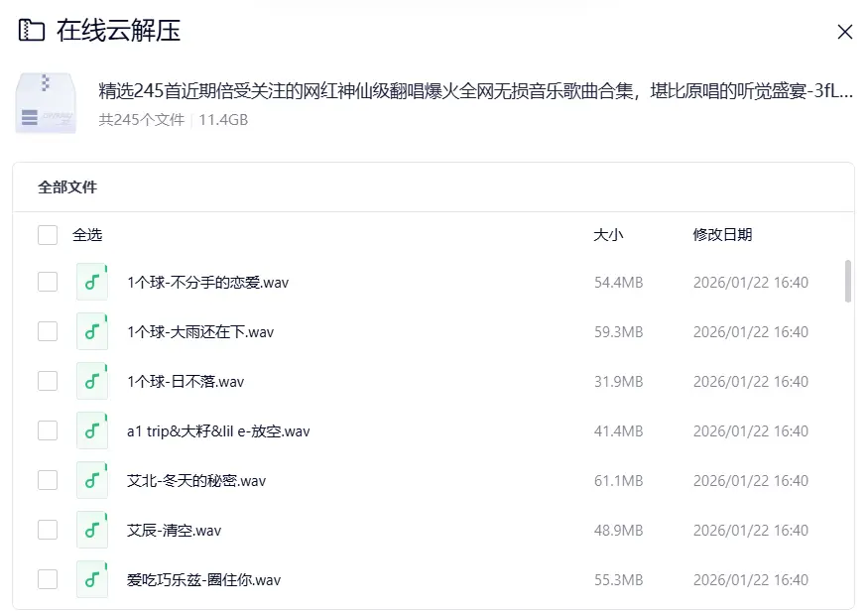The height and width of the screenshot is (611, 868).
Task: Click music icon for 1个球-不分手的恋爱.wav
Action: point(91,282)
